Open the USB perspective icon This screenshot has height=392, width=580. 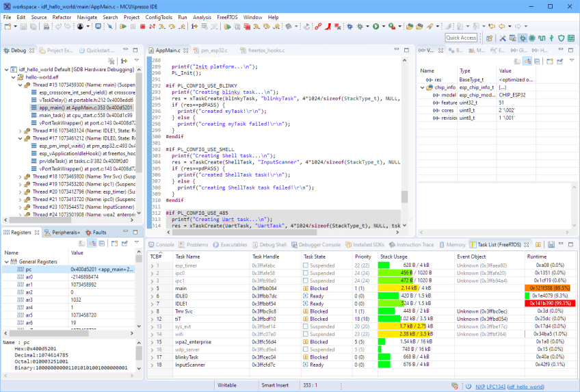(x=551, y=38)
